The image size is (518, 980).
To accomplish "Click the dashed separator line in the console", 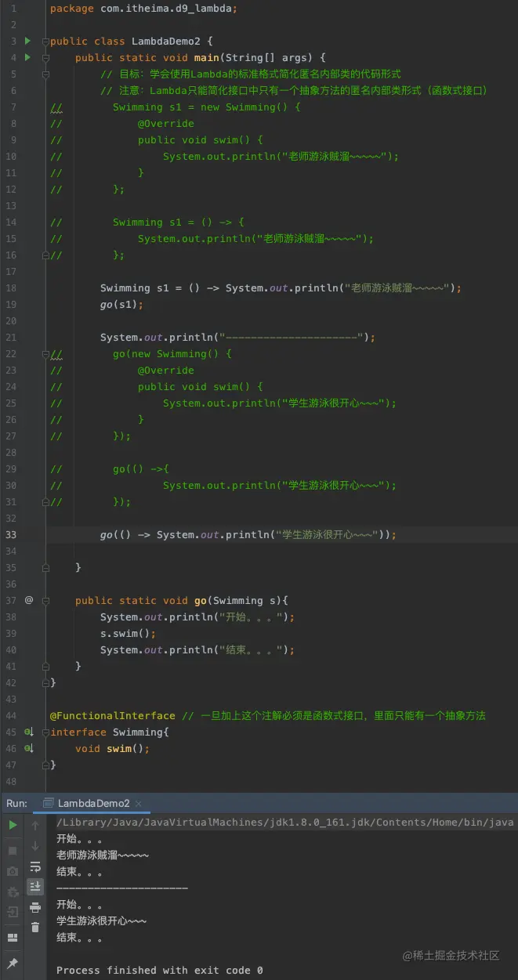I will pyautogui.click(x=122, y=888).
